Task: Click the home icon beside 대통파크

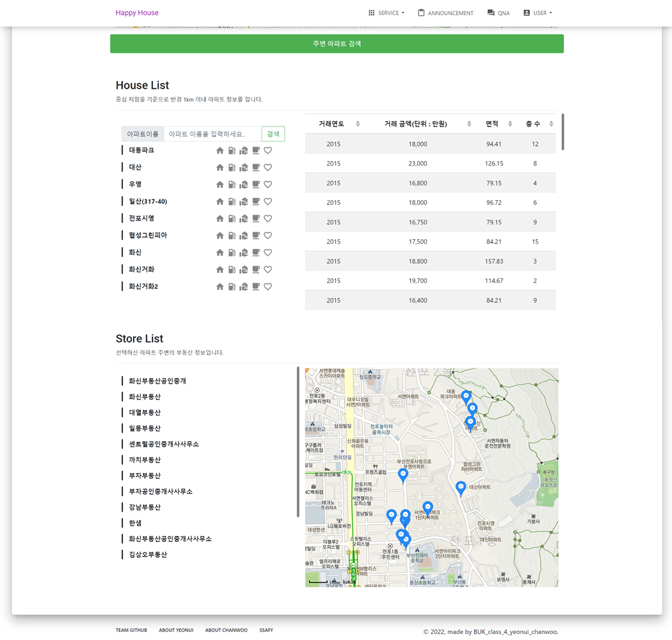Action: click(x=219, y=150)
